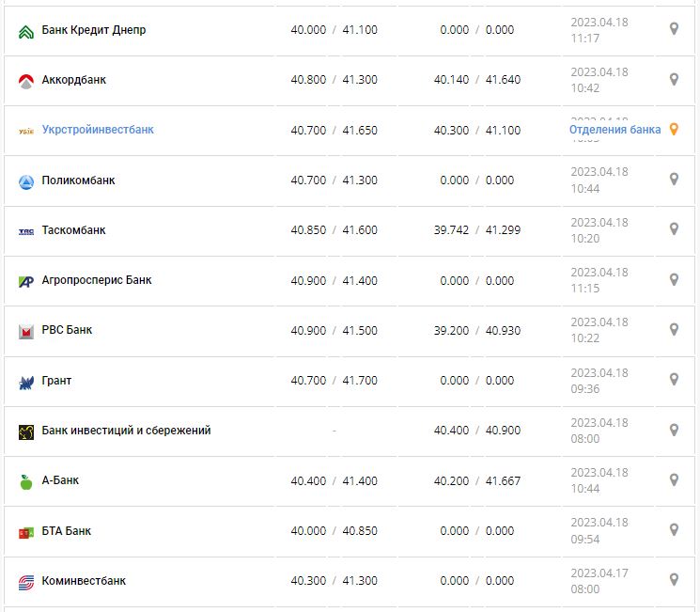The height and width of the screenshot is (612, 700).
Task: Click the location pin for А-Банк
Action: tap(673, 479)
